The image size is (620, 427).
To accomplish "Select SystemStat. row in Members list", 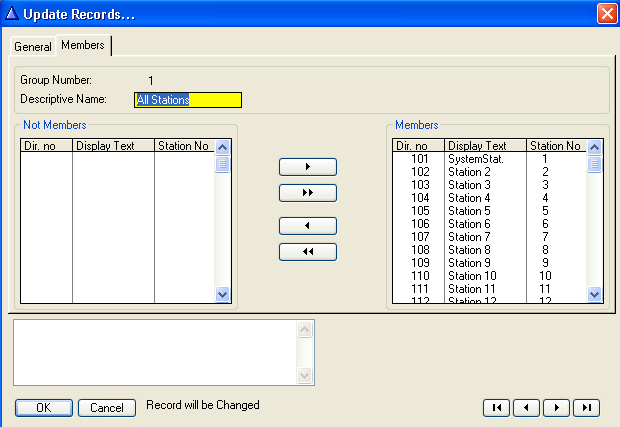I will [475, 159].
